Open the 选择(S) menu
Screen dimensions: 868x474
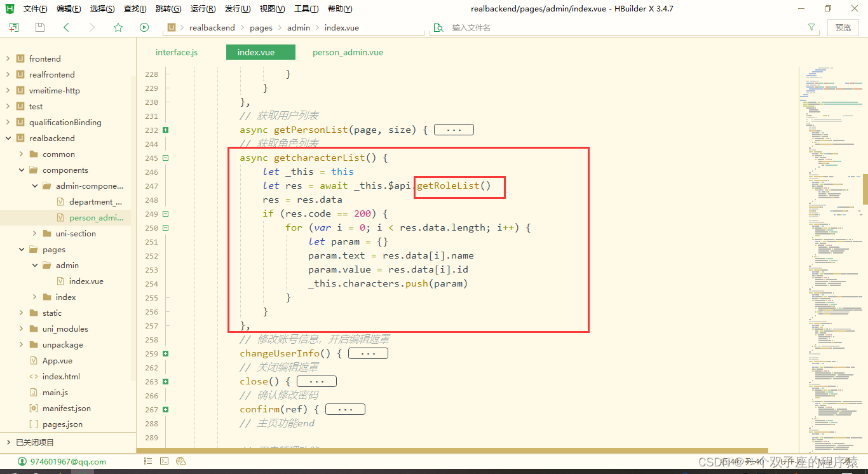[102, 9]
